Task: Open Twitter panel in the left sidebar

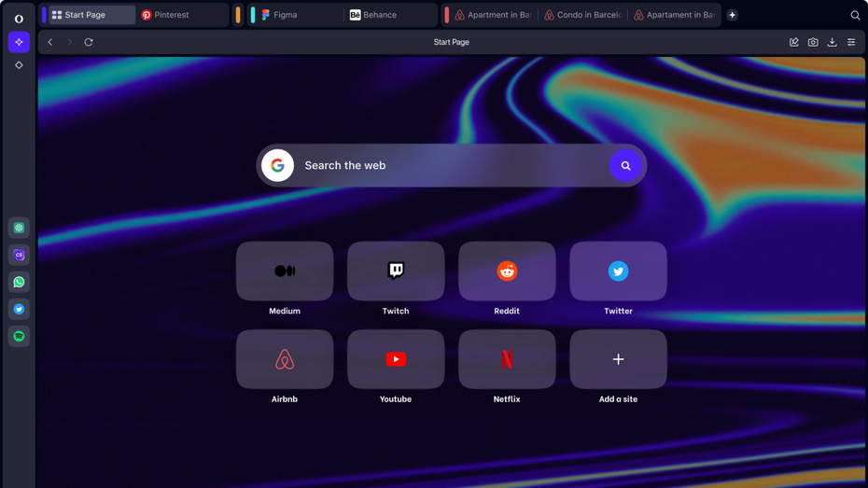Action: point(19,309)
